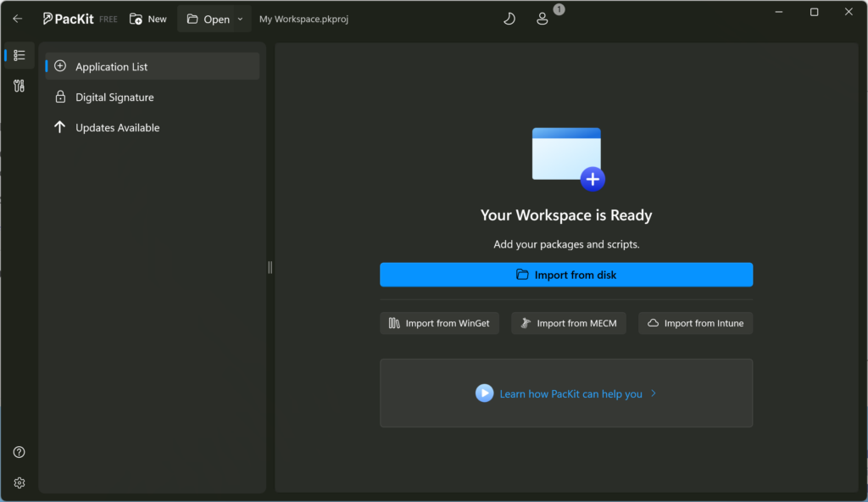Image resolution: width=868 pixels, height=502 pixels.
Task: Click the blue play video icon
Action: (x=484, y=393)
